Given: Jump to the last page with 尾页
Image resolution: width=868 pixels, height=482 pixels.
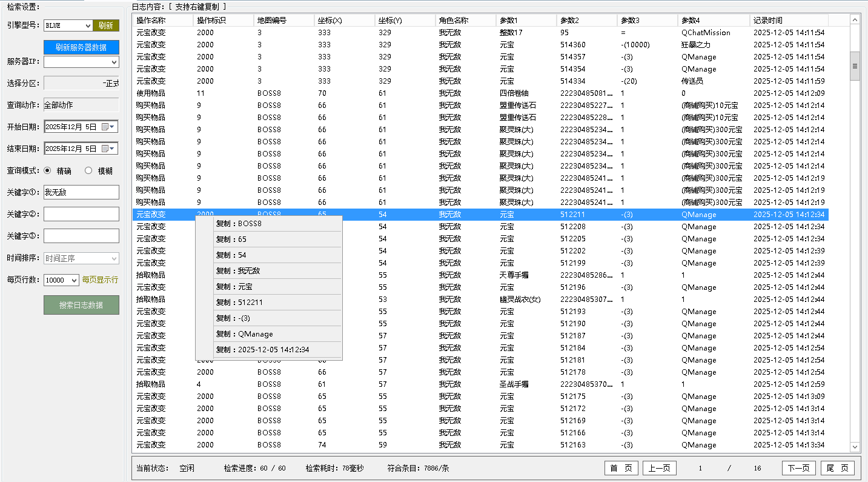Looking at the screenshot, I should [838, 468].
